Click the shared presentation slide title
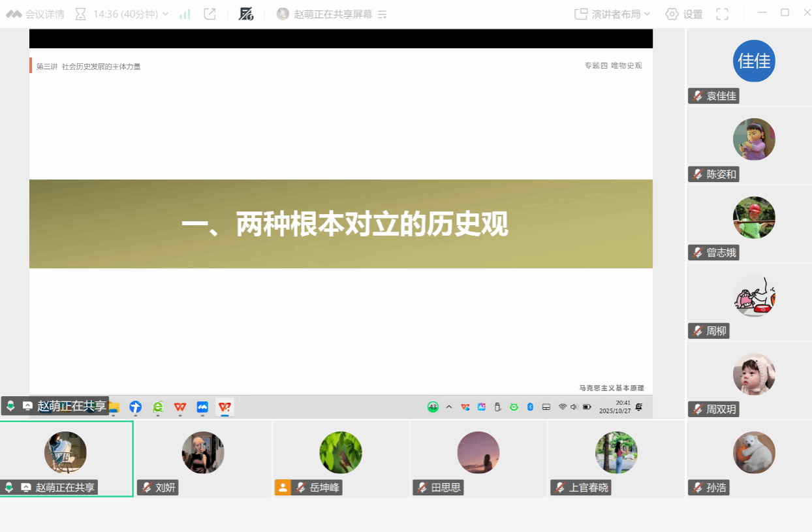812x532 pixels. (x=344, y=225)
